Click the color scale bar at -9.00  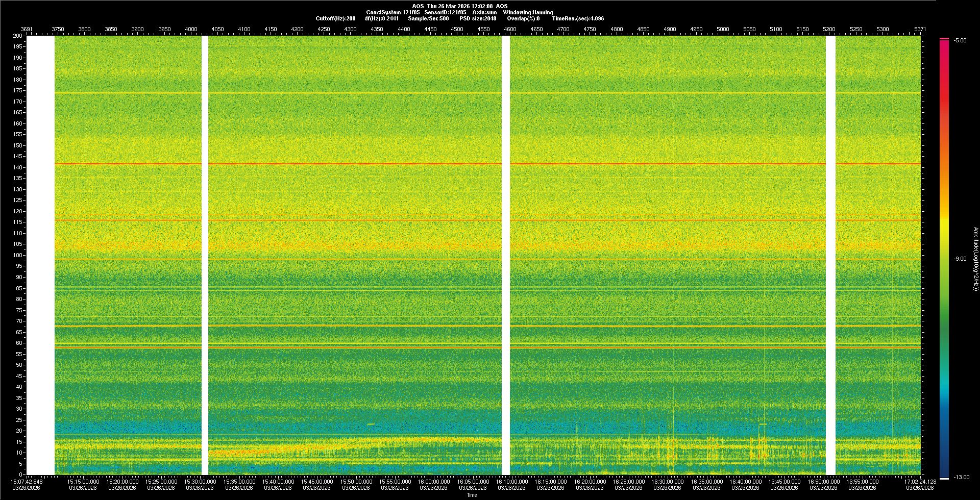944,259
